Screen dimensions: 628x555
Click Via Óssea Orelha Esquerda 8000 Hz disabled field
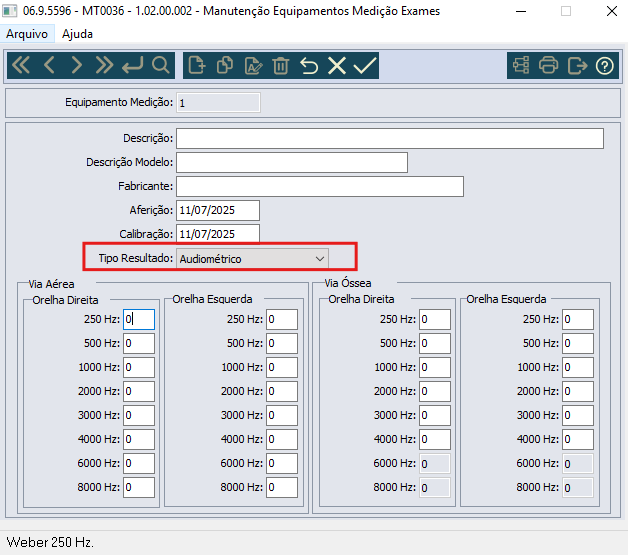[x=578, y=488]
